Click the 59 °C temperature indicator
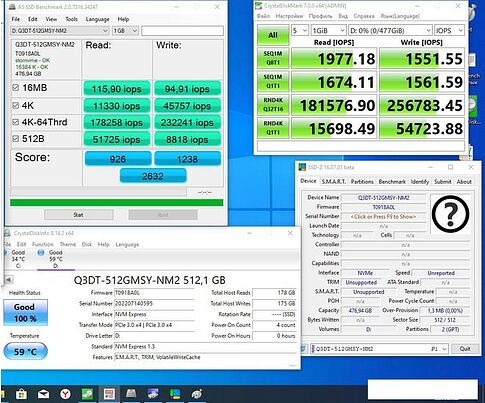This screenshot has width=485, height=403. (x=25, y=351)
